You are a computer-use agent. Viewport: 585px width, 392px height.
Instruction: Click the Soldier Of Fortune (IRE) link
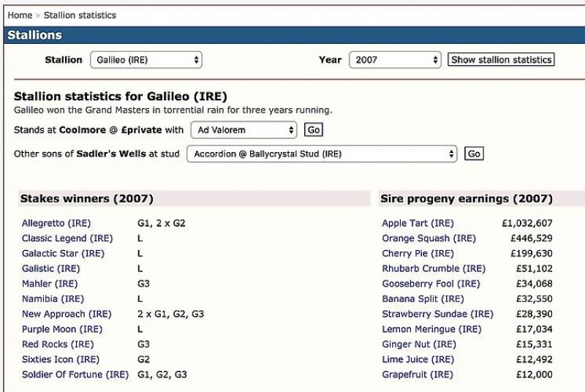[75, 375]
